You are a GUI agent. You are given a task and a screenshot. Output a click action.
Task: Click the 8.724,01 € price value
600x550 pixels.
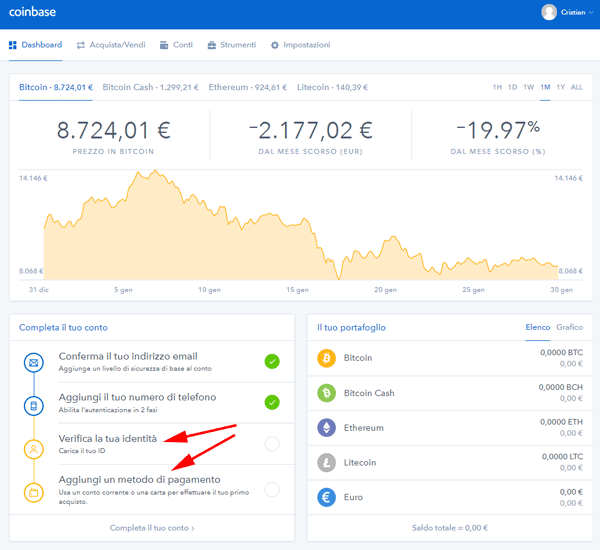[114, 130]
